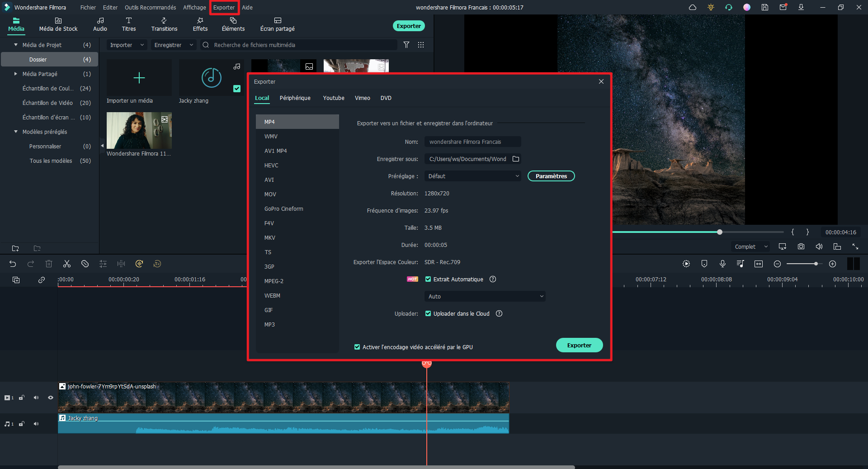Click Exporter button in export dialog

tap(579, 345)
